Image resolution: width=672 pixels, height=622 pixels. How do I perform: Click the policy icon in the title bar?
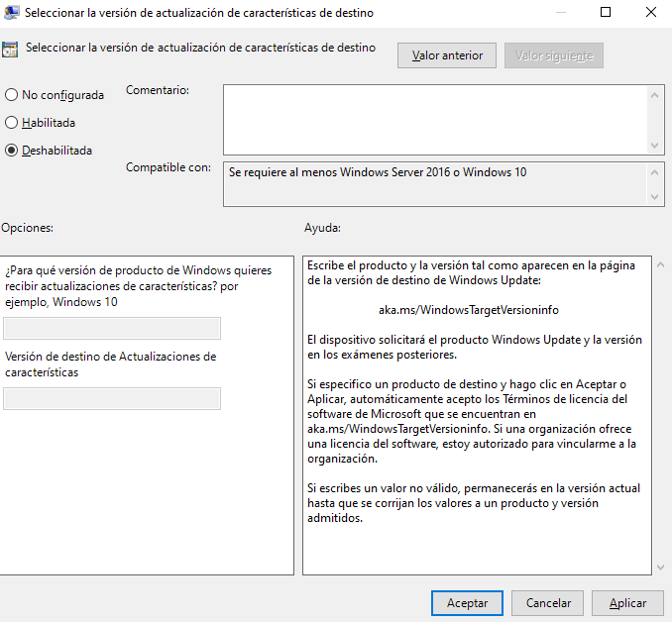(11, 14)
